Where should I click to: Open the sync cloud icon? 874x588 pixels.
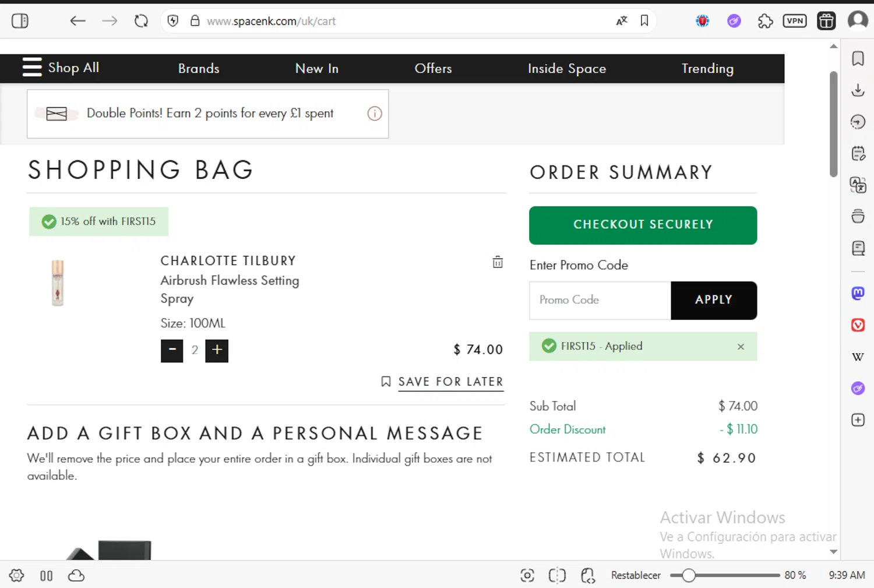point(76,576)
